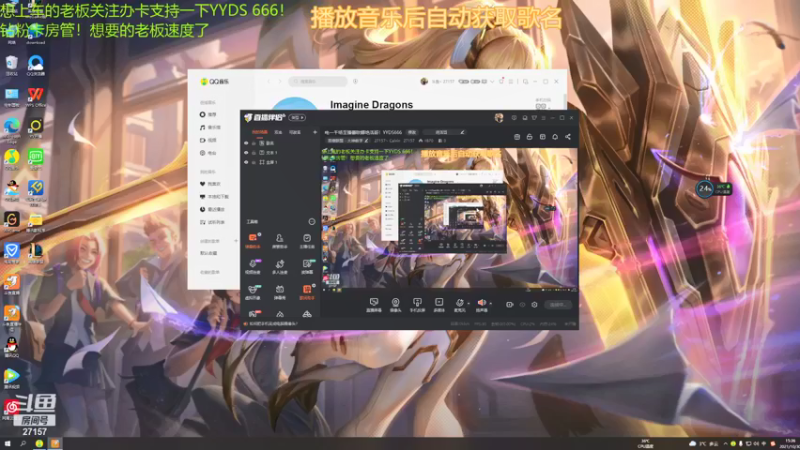This screenshot has width=800, height=450.
Task: Collapse the toolbox panel with round button
Action: pos(312,221)
